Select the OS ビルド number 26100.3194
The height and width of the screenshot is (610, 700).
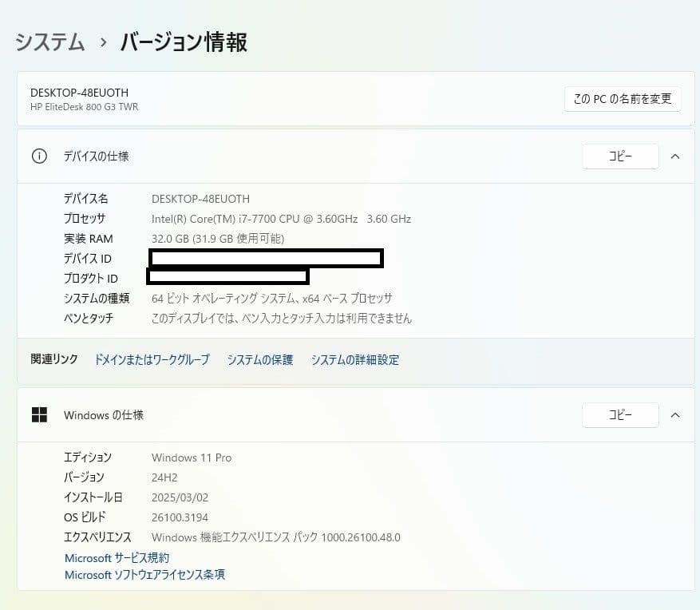(x=180, y=517)
